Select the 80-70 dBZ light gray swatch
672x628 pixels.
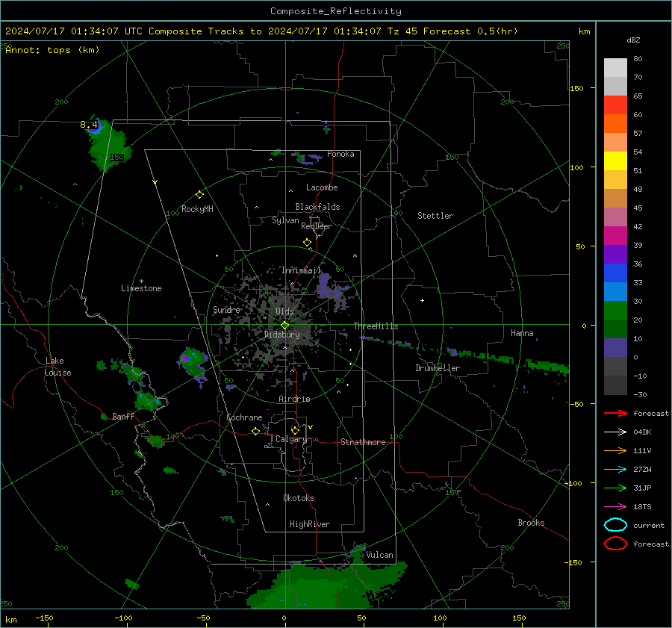[x=615, y=68]
